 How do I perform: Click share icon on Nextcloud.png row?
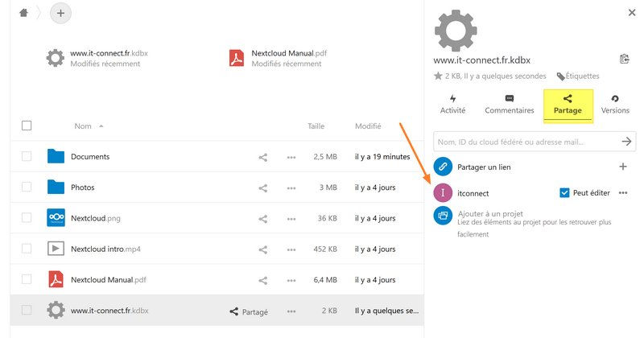click(x=262, y=218)
